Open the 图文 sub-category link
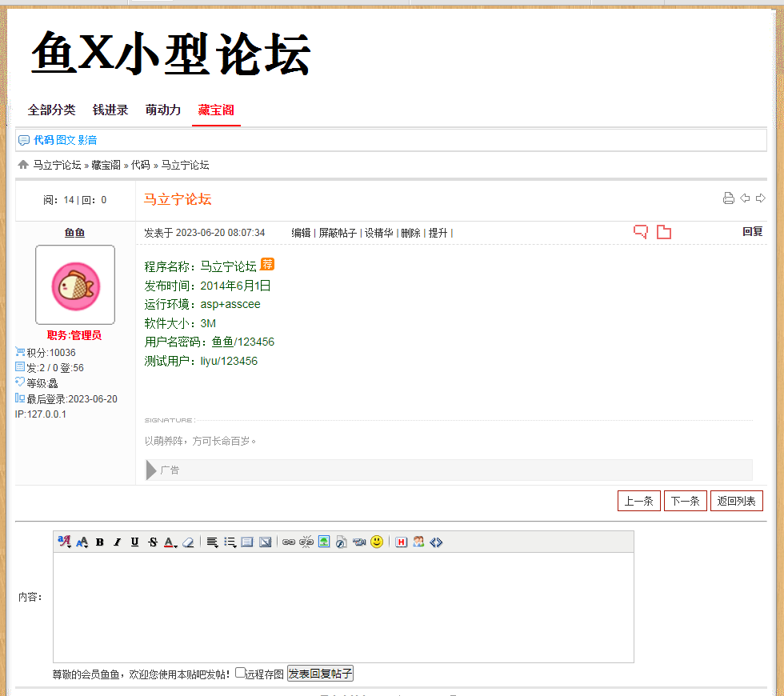 coord(66,140)
